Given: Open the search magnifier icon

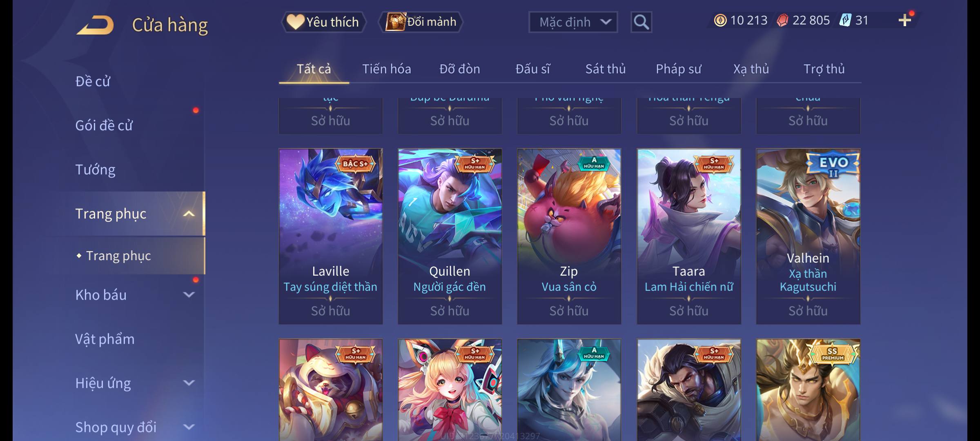Looking at the screenshot, I should [x=641, y=22].
